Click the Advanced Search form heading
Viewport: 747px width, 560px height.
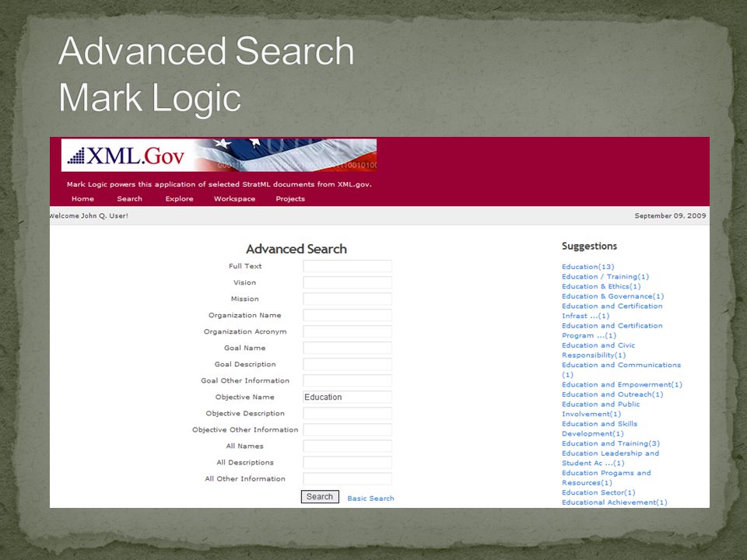(296, 249)
